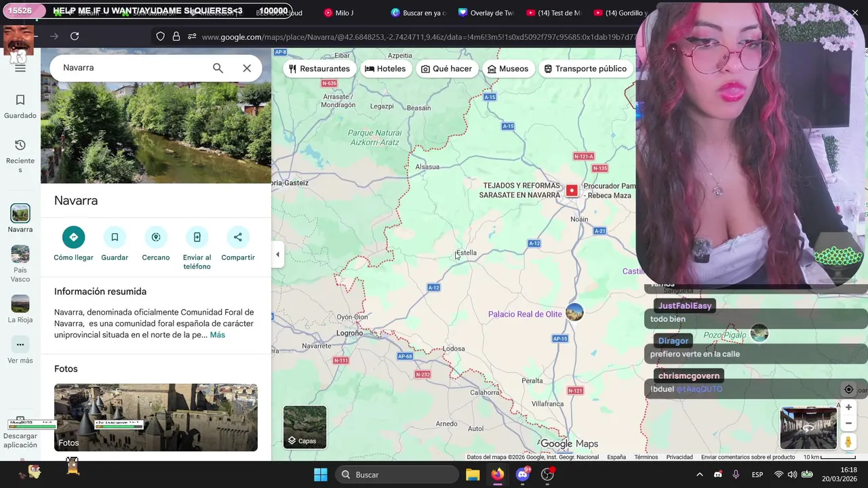Click the Guardar bookmark icon
Viewport: 868px width, 488px height.
115,237
